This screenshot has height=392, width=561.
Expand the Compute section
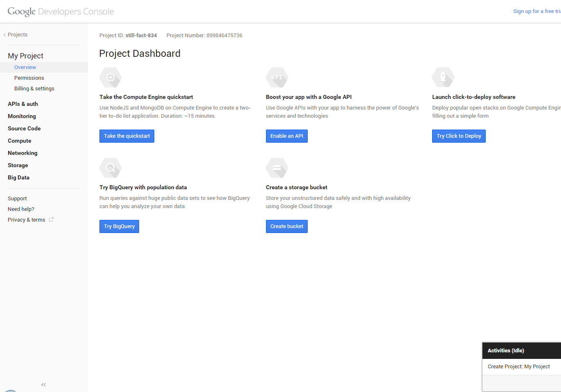click(20, 141)
